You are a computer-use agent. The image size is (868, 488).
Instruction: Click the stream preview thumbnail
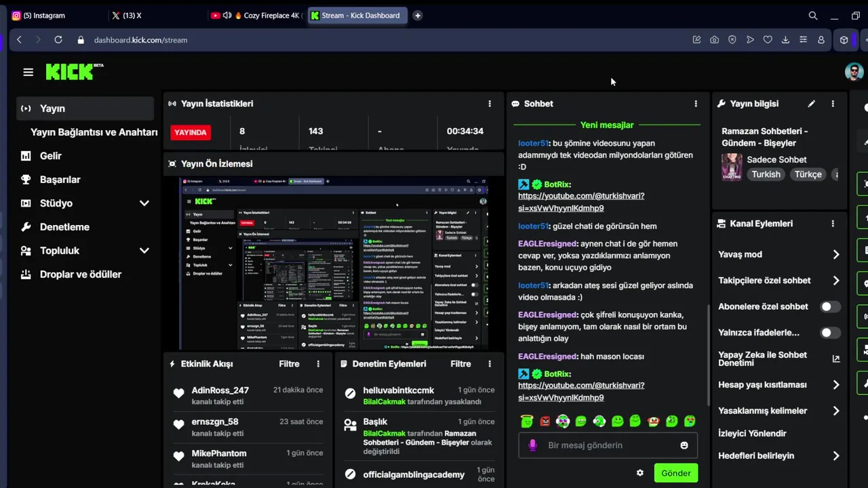pyautogui.click(x=334, y=264)
